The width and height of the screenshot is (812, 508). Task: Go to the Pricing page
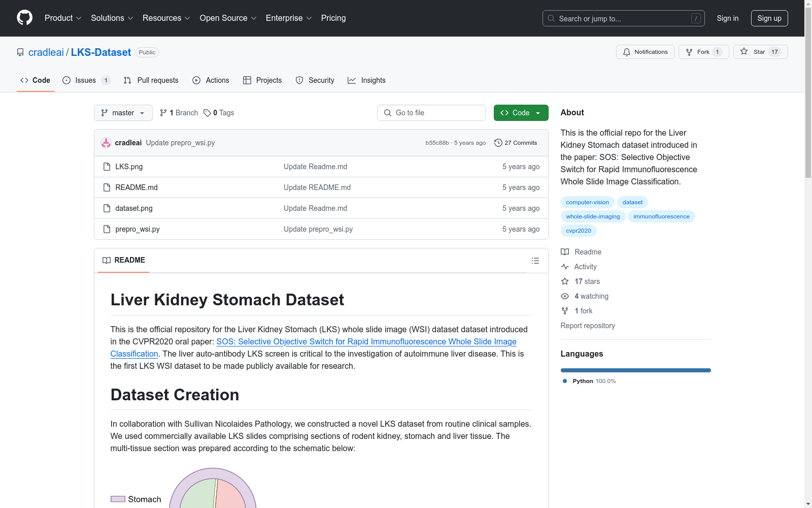[333, 18]
